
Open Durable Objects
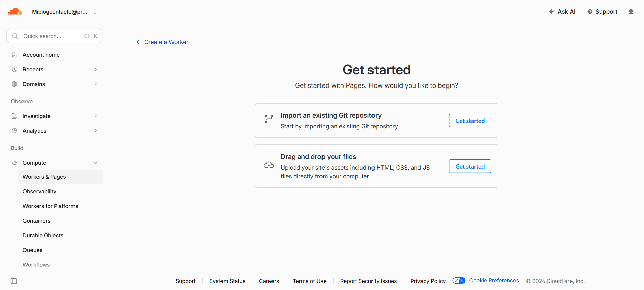point(43,235)
